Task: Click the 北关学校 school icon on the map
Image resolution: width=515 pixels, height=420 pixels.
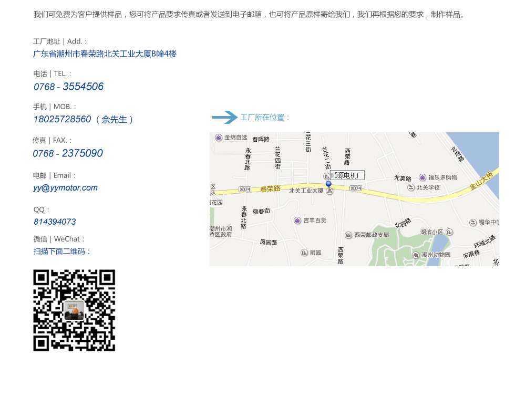Action: pos(410,187)
